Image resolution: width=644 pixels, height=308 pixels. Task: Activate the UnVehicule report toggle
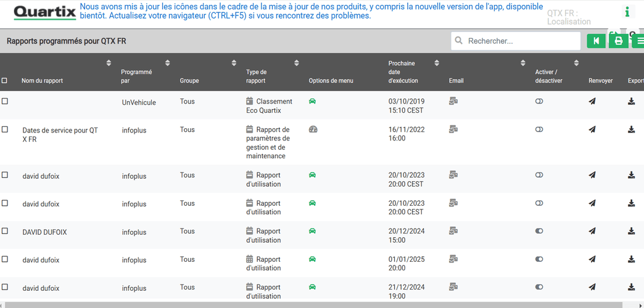point(539,101)
